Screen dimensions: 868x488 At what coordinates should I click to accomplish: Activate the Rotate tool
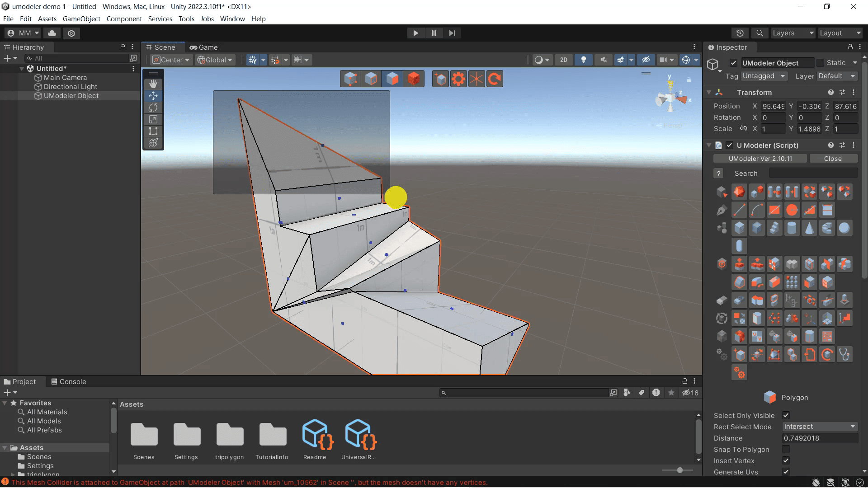[153, 108]
